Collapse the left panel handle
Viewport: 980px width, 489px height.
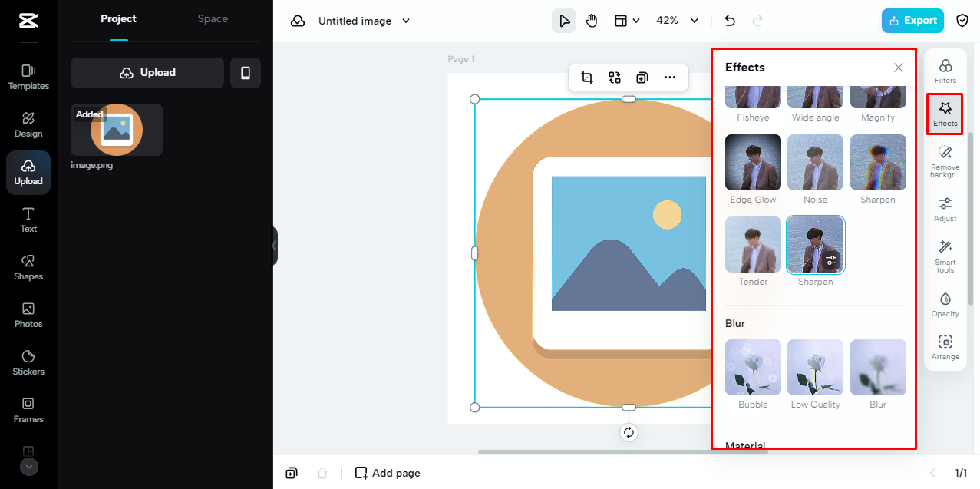point(275,246)
